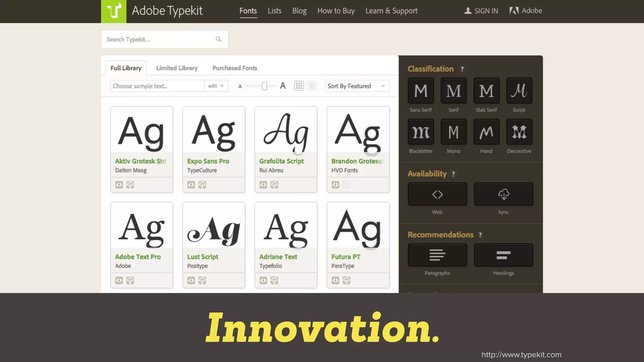Open Expo Sans Pro font link

coord(208,161)
